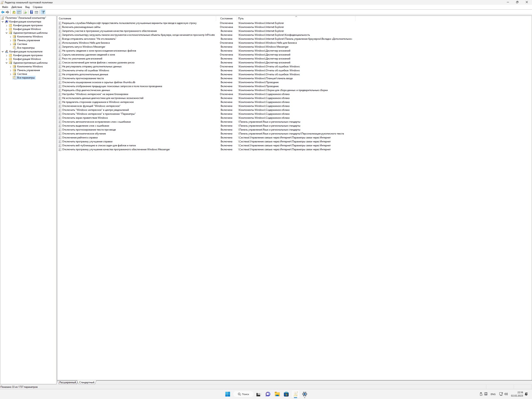Toggle the console tree show/hide icon
Screen dimensions: 532x399
click(x=19, y=12)
